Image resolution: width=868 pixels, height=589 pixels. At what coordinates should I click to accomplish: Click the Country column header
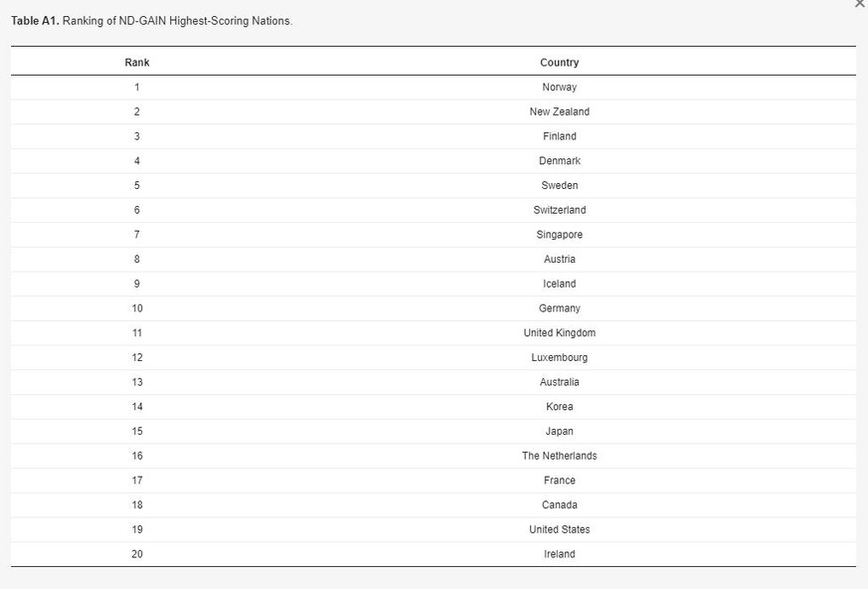559,63
